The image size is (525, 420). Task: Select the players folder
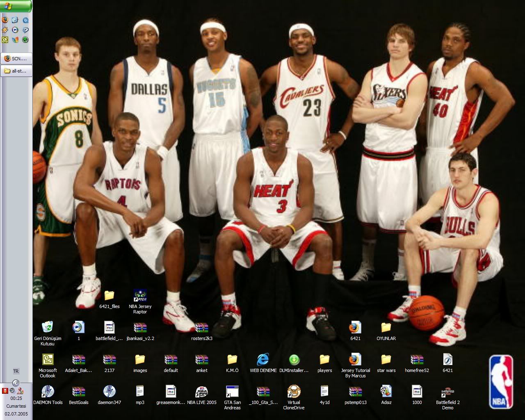[324, 363]
